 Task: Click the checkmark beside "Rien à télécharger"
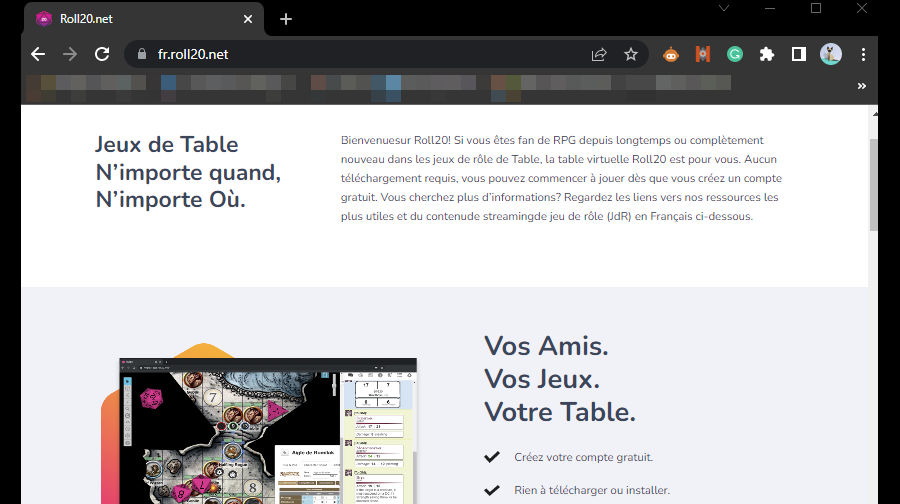(492, 490)
